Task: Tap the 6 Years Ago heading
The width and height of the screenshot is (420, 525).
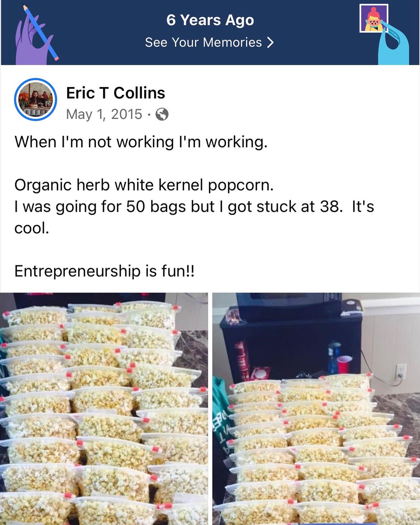Action: [x=210, y=20]
